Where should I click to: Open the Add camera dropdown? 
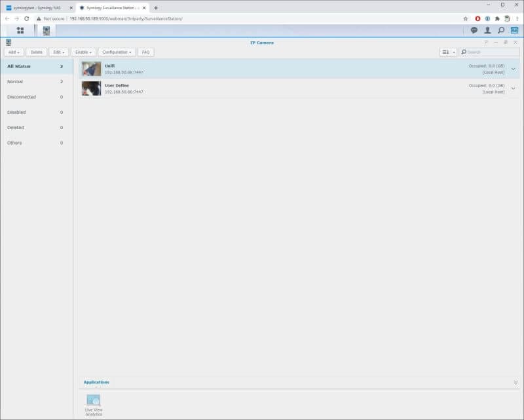14,52
